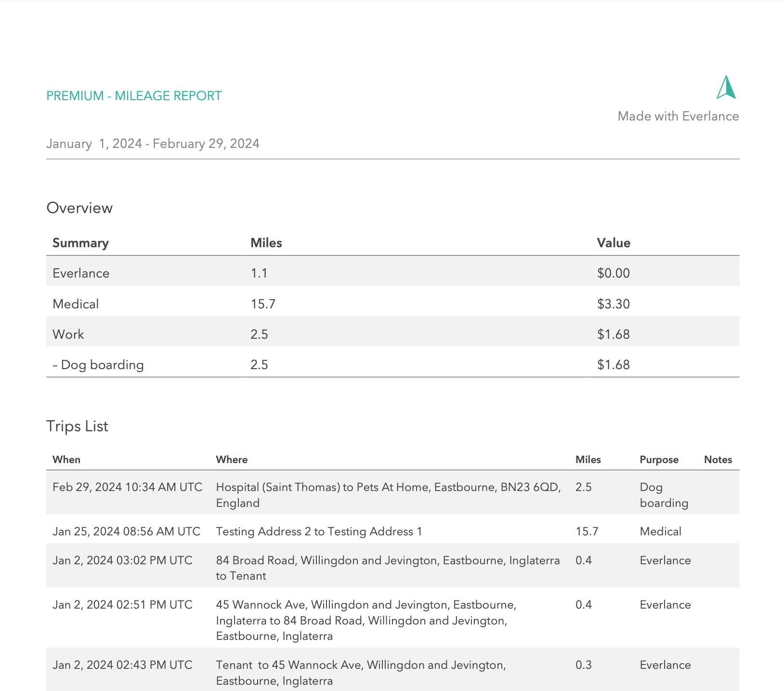The height and width of the screenshot is (691, 784).
Task: Click the Trips List heading
Action: point(77,426)
